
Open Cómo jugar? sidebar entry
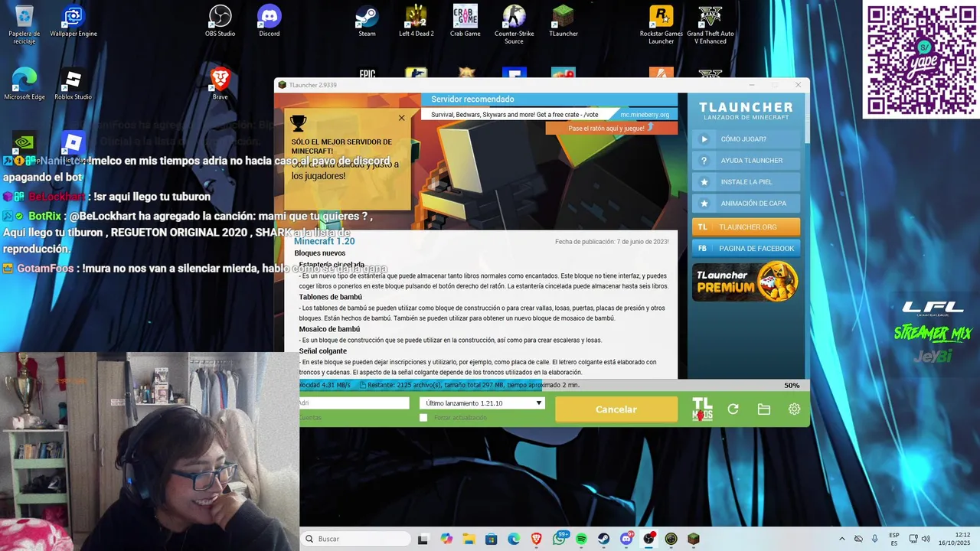[x=746, y=139]
